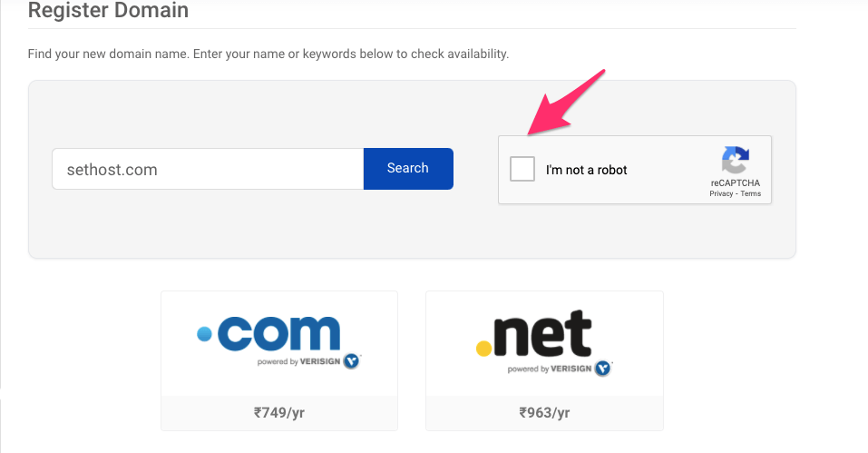Open the reCAPTCHA Terms link
868x453 pixels.
(x=751, y=193)
